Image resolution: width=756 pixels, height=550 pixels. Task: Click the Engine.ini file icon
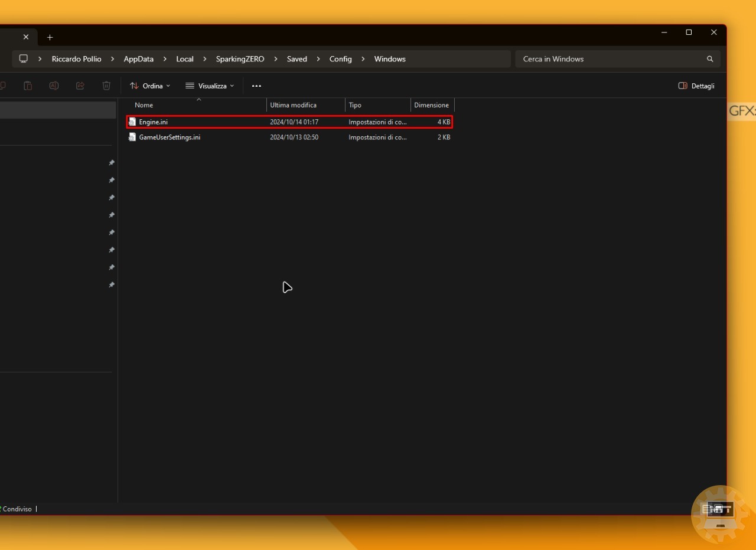pyautogui.click(x=132, y=122)
